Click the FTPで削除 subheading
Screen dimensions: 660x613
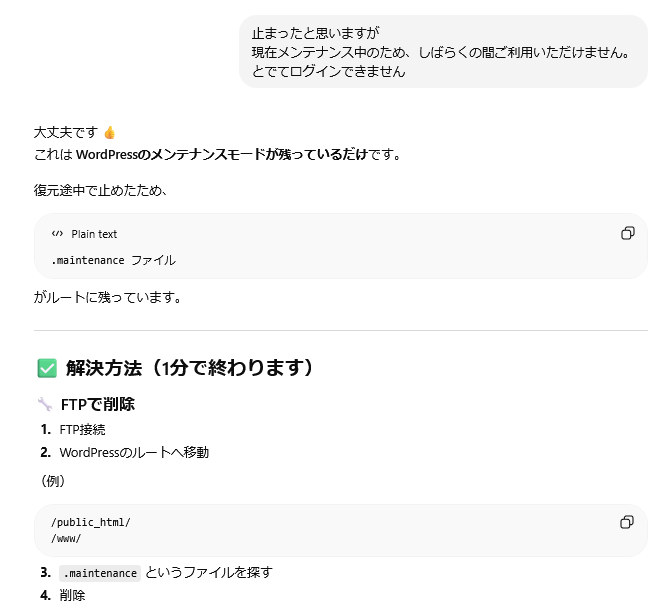[98, 405]
